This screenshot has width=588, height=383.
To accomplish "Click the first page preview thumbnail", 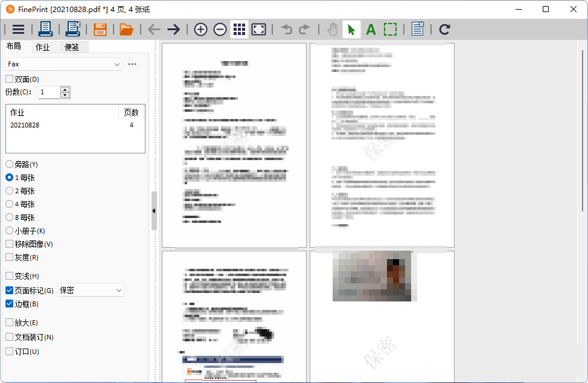I will pos(234,145).
